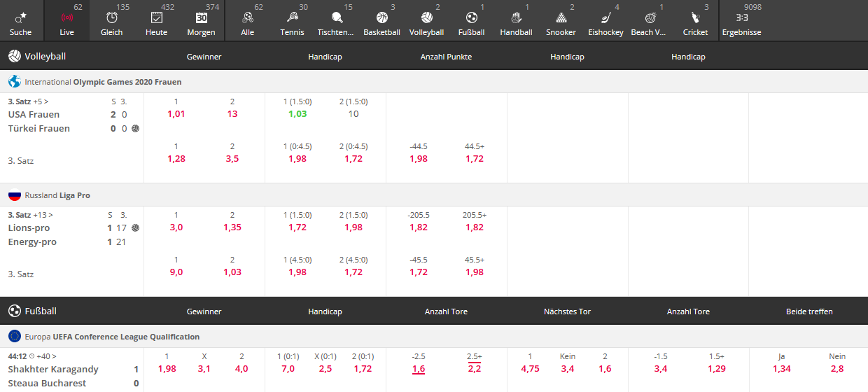Open the Gleich clock icon filter
This screenshot has height=392, width=868.
(111, 17)
